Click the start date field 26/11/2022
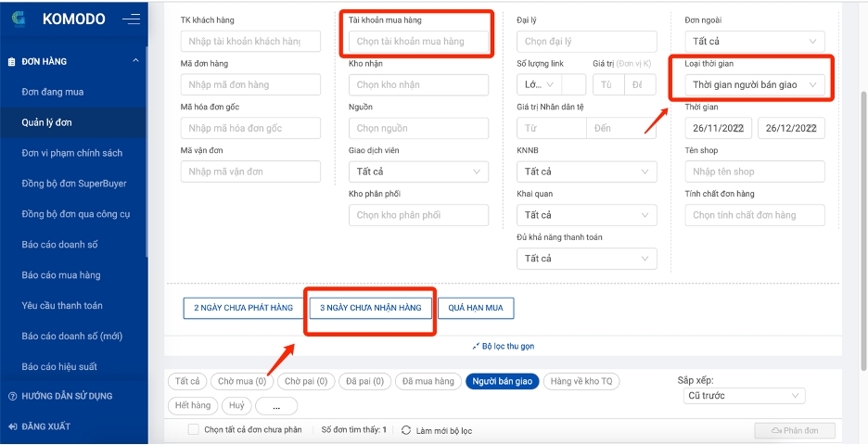 (x=717, y=129)
